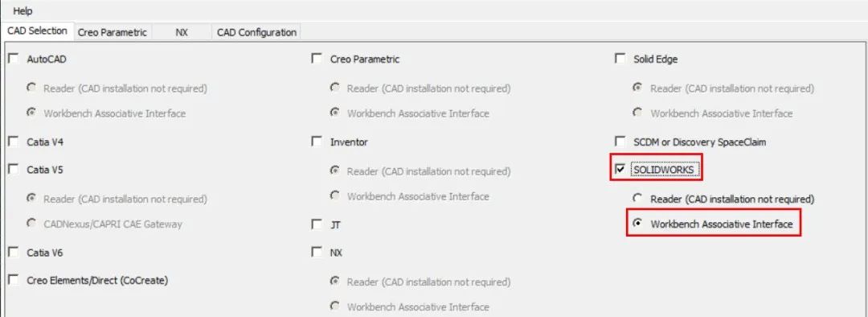Select SOLIDWORKS Reader radio option
The width and height of the screenshot is (868, 317).
click(x=637, y=199)
